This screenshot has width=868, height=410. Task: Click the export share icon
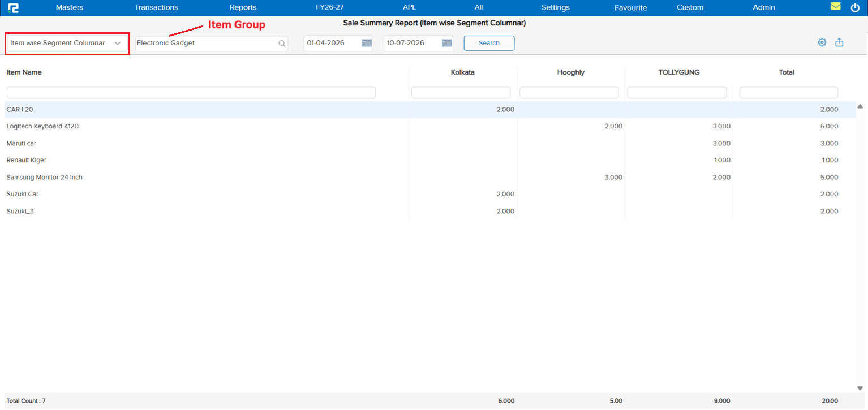coord(839,42)
